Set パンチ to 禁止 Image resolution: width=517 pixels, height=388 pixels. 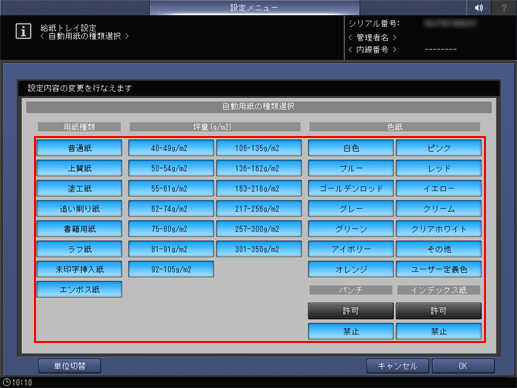click(x=351, y=331)
